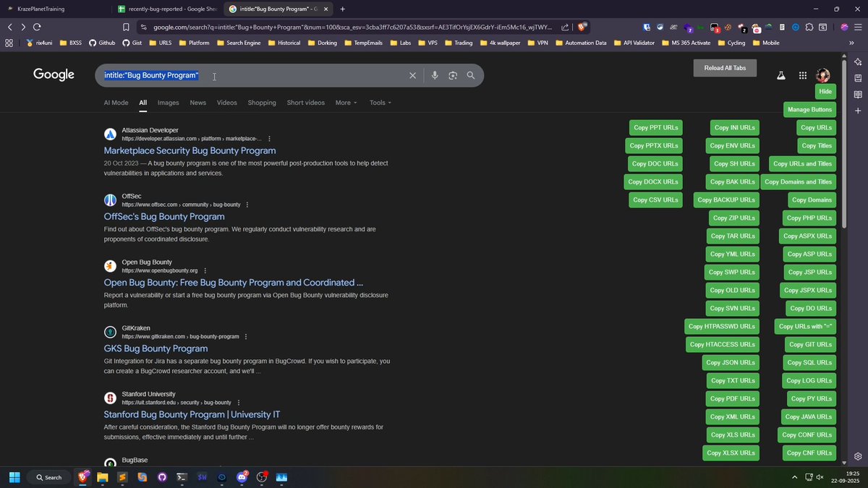Screen dimensions: 868x488
Task: Open a new browser tab with plus
Action: coord(342,9)
